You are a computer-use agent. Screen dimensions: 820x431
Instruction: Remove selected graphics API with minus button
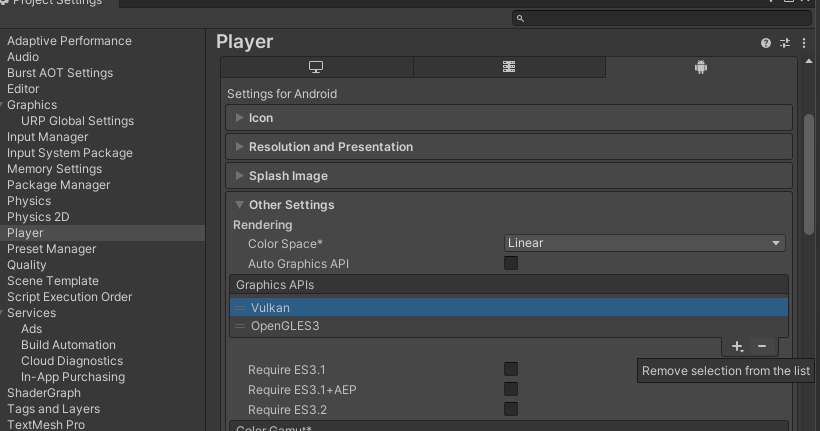pyautogui.click(x=762, y=346)
